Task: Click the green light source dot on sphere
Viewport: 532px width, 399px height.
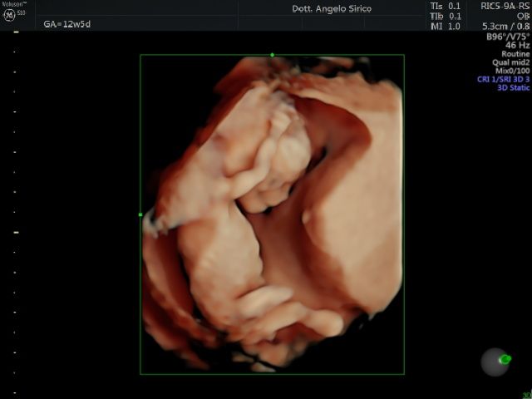Action: (505, 359)
